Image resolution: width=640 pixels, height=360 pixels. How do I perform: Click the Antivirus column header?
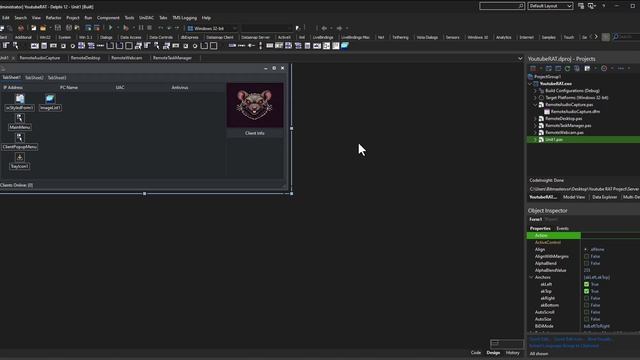click(x=180, y=87)
